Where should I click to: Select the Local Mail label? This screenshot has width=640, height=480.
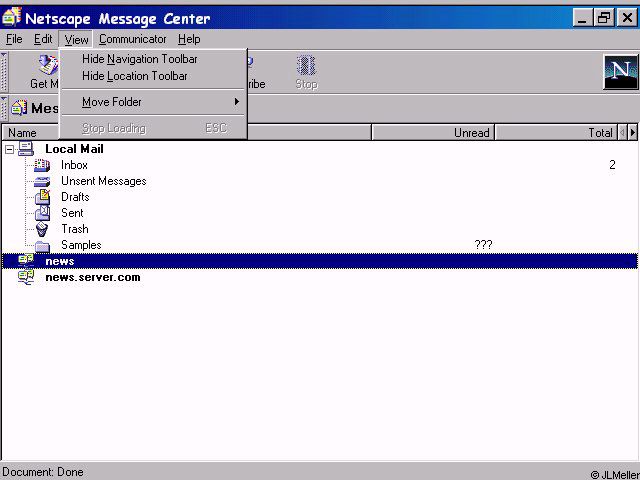tap(74, 149)
